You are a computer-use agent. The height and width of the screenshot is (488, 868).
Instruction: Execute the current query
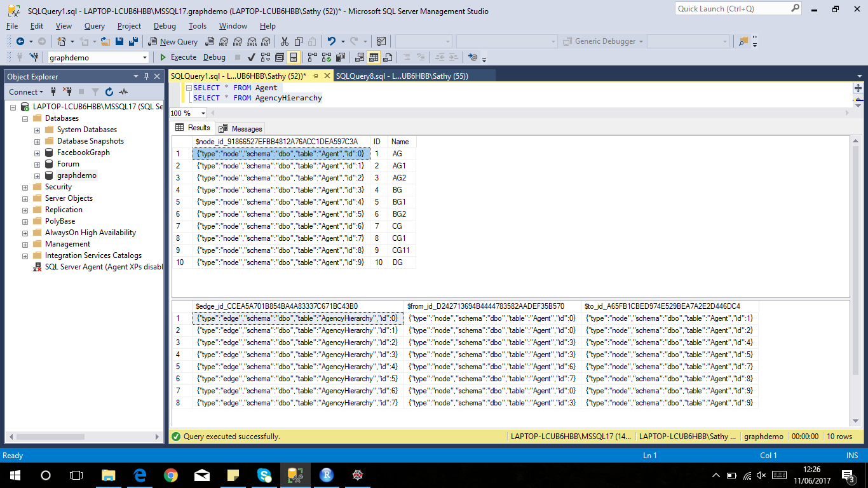182,57
